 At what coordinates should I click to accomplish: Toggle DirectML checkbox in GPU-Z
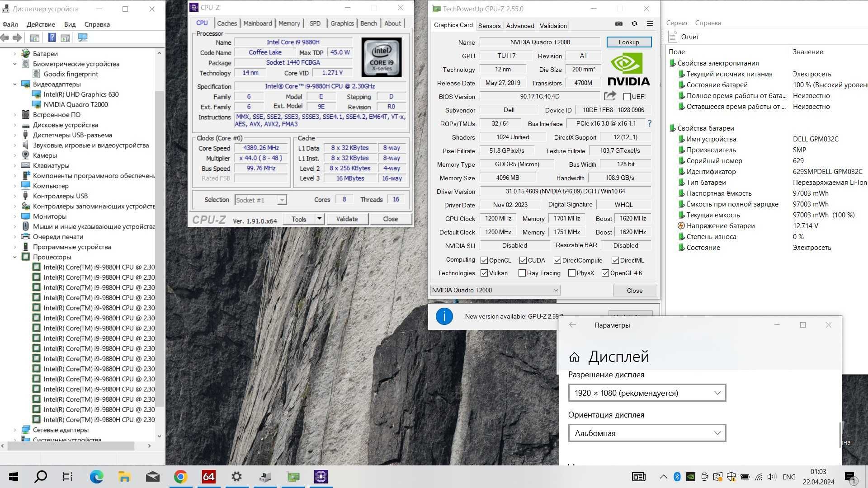pos(615,260)
